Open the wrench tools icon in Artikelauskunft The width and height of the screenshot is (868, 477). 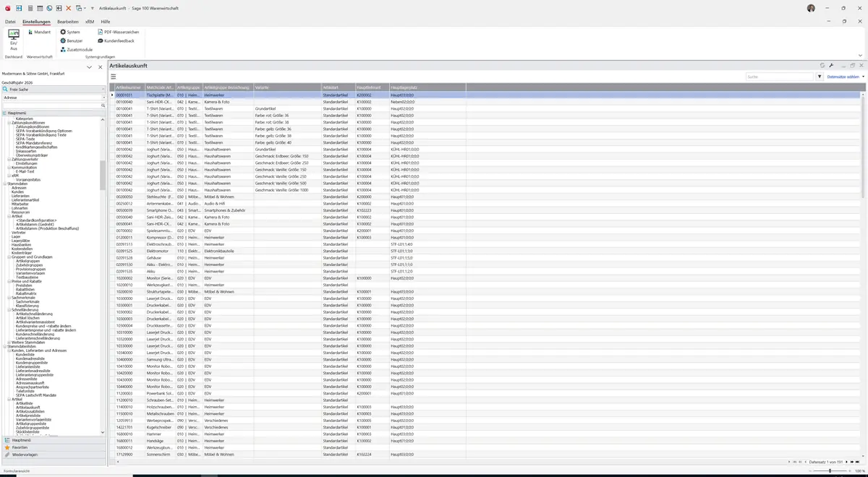(832, 66)
